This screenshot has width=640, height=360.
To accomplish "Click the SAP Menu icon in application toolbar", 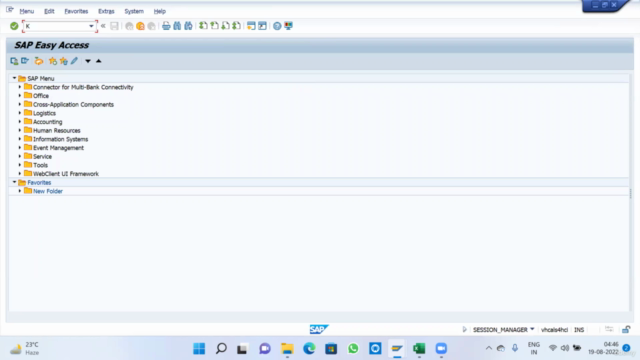I will point(25,61).
